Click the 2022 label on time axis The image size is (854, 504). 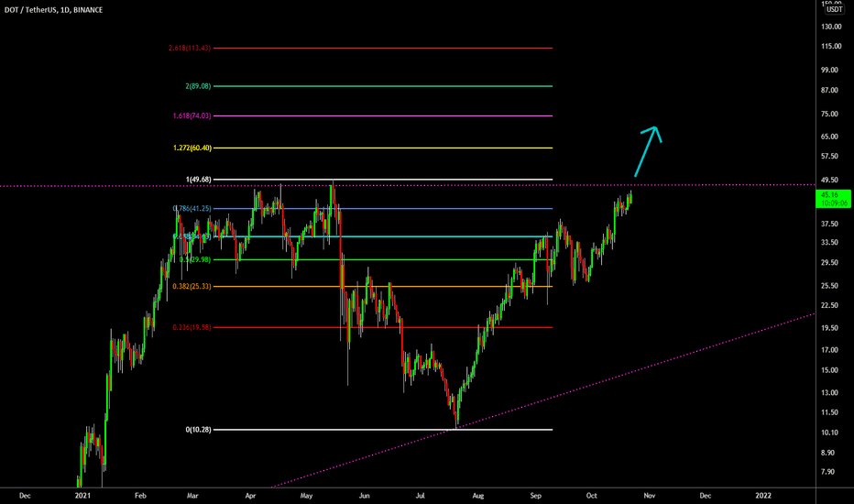click(763, 495)
